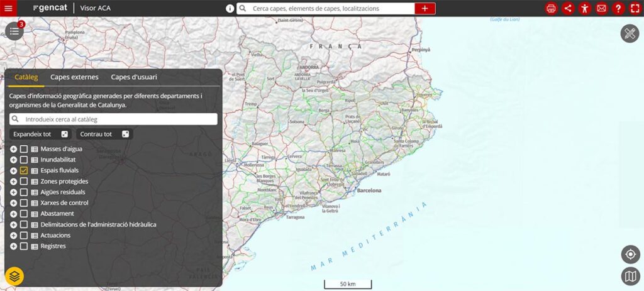The height and width of the screenshot is (291, 644).
Task: Enable the Actuacions checkbox
Action: click(x=24, y=236)
